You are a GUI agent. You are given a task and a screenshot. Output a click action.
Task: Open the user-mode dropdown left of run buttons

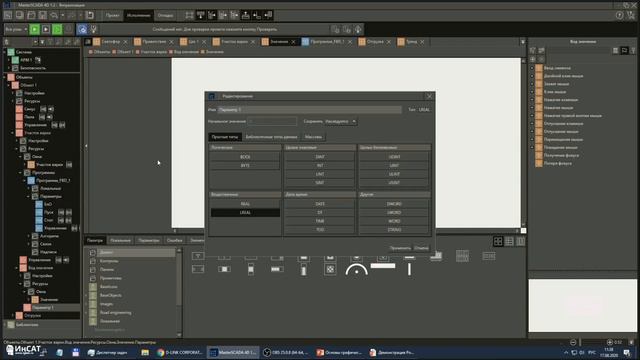click(16, 29)
